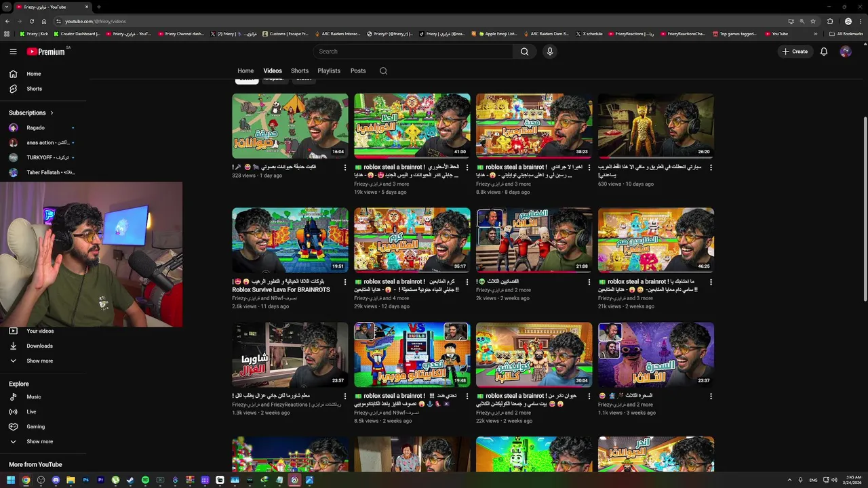
Task: Open the ENG language indicator in tray
Action: [x=813, y=480]
